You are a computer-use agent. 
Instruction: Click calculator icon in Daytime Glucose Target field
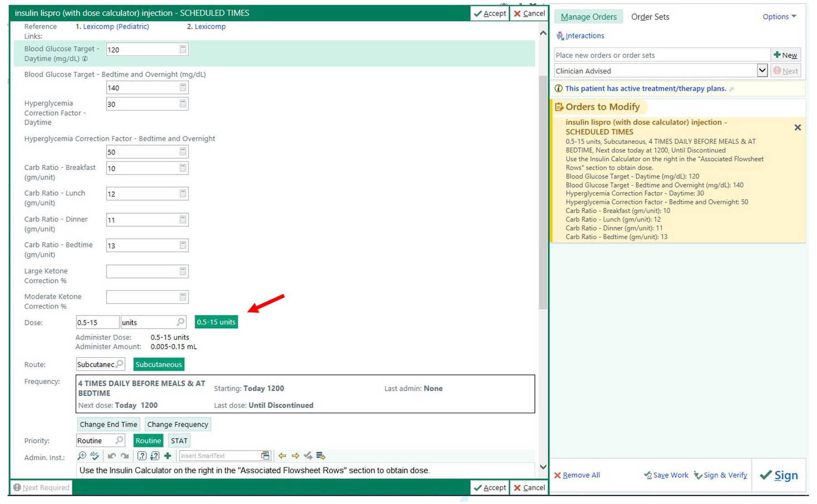[183, 49]
